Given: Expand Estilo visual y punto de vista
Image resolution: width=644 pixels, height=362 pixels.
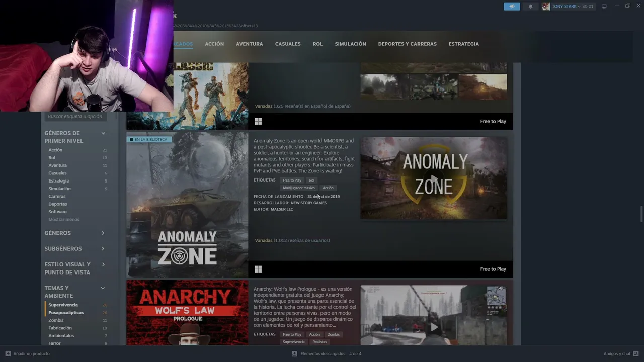Looking at the screenshot, I should coord(103,264).
